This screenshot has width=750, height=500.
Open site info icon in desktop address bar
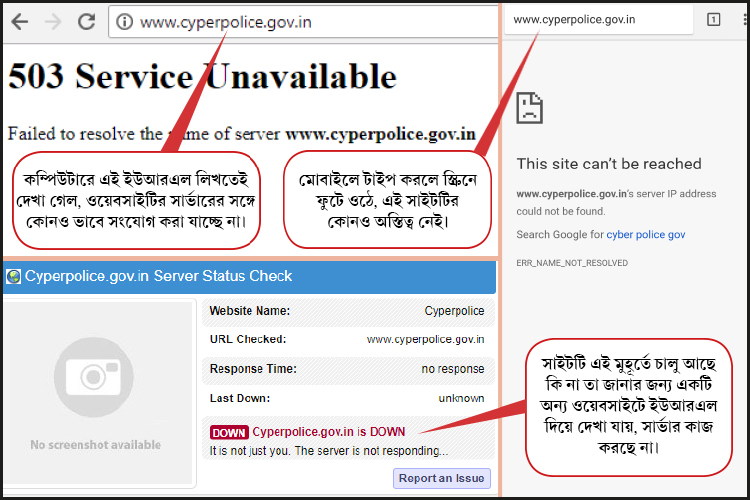124,21
